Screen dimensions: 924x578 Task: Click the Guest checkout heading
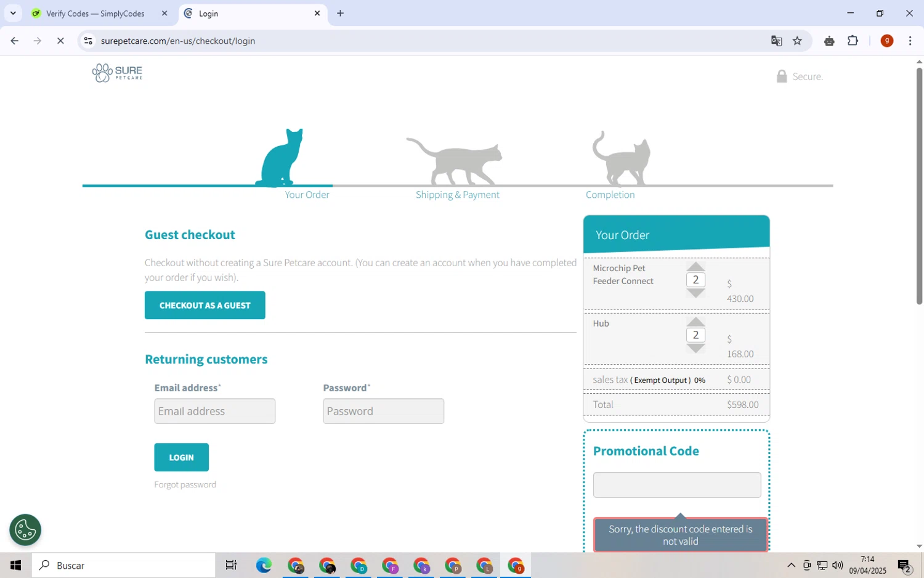pos(190,235)
